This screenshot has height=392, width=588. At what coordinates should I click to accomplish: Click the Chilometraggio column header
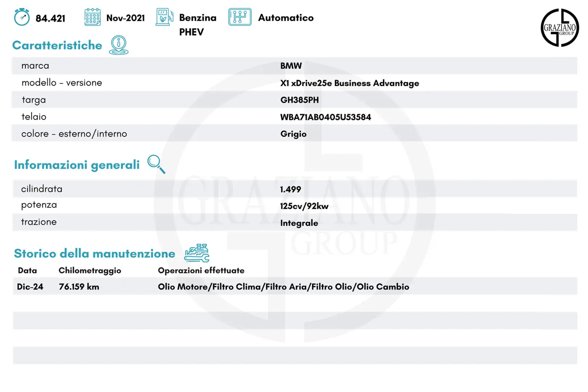[90, 270]
